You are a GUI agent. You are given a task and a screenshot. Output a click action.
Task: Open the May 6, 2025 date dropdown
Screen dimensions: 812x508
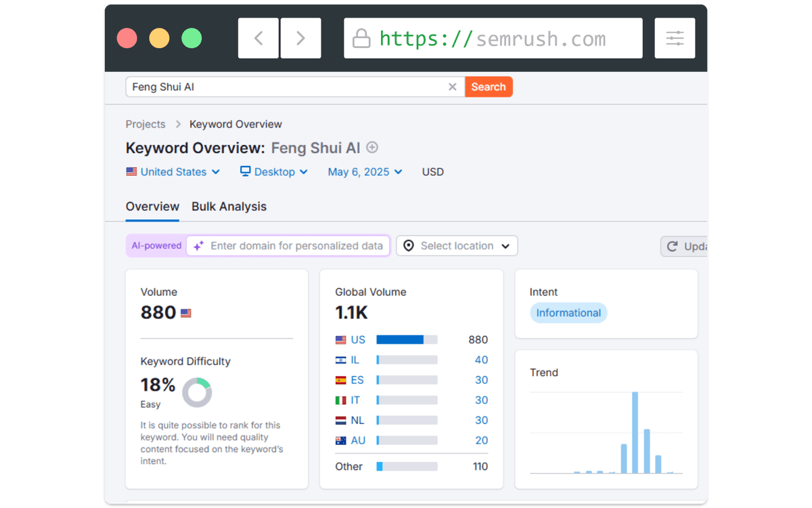[365, 172]
